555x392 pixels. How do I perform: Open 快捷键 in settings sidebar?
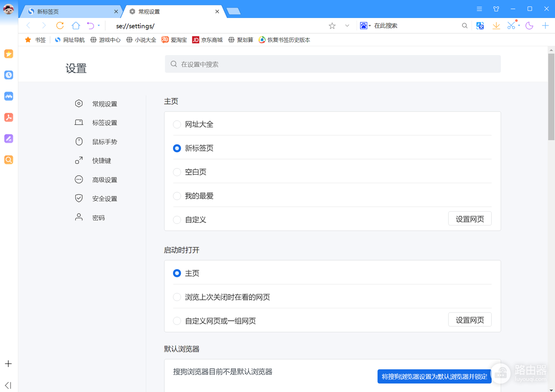(x=93, y=161)
